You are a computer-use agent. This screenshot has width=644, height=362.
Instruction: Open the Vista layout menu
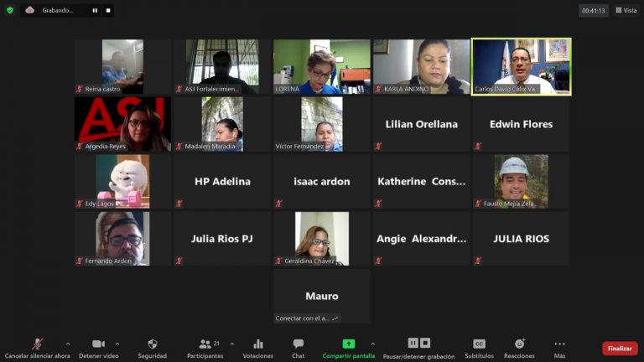click(626, 10)
